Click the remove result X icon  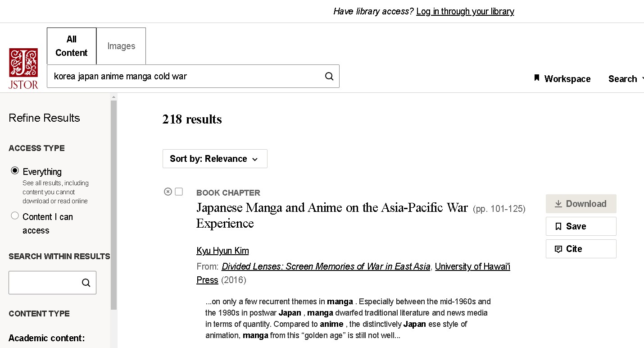[168, 192]
